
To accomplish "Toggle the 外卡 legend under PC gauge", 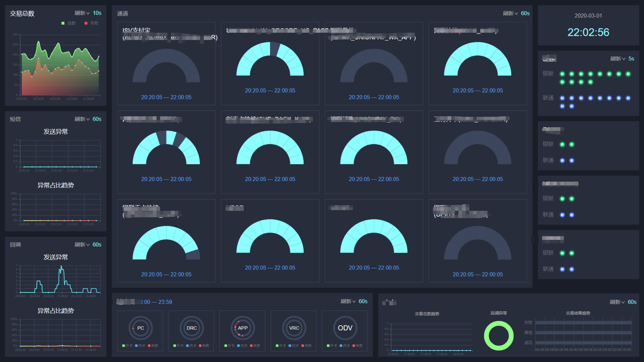I will pyautogui.click(x=127, y=346).
